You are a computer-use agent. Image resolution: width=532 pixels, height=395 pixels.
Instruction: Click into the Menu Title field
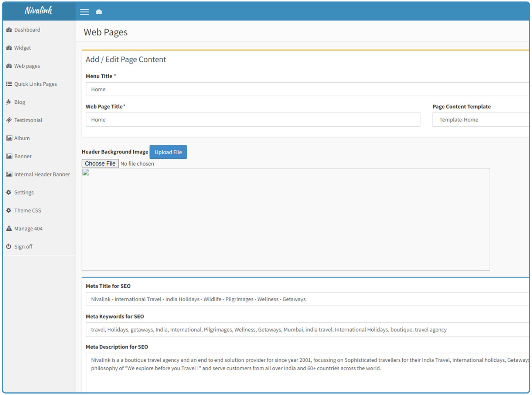(307, 89)
